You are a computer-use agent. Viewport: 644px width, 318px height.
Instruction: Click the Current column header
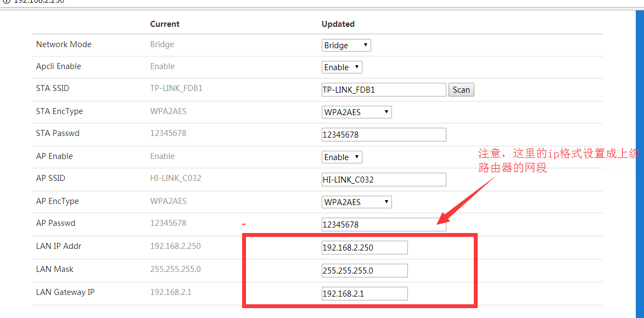coord(165,24)
